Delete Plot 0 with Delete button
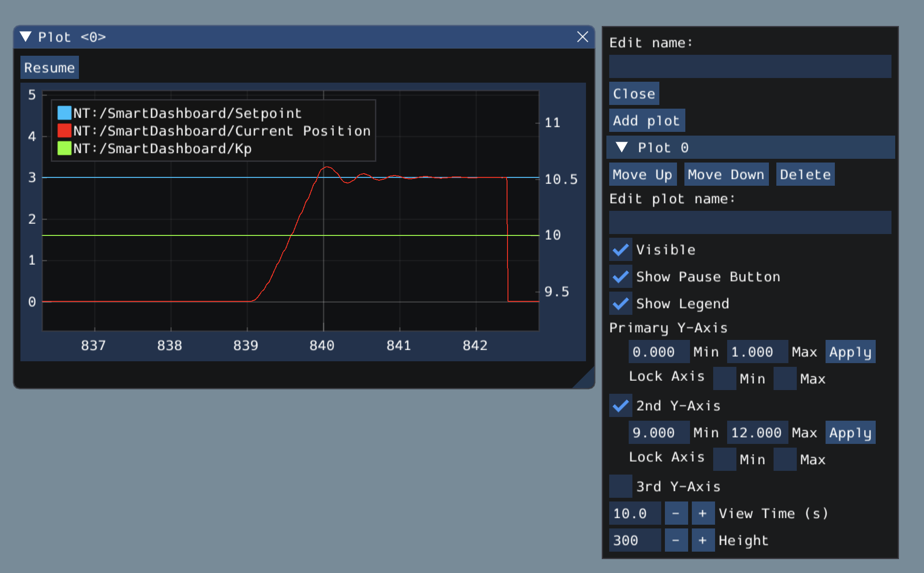The image size is (924, 573). point(805,175)
